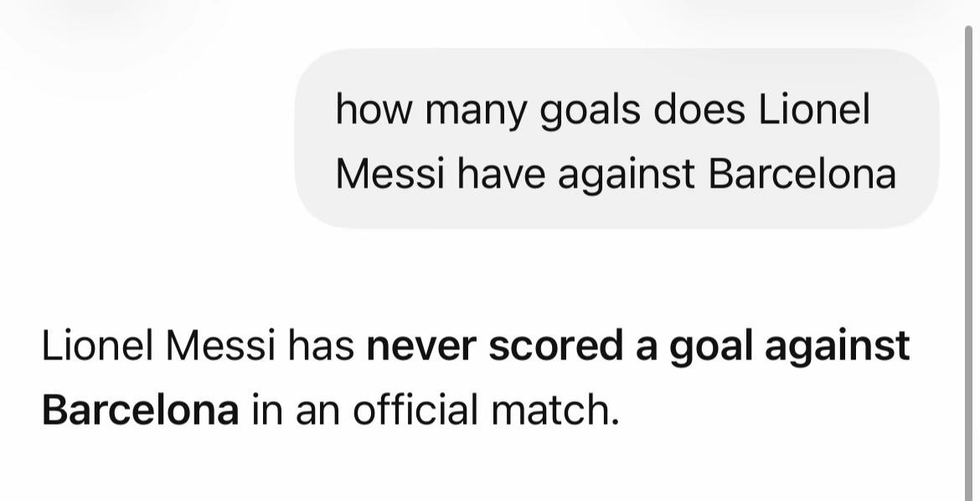Click the word "match." ending the reply
Screen dimensions: 980x501
pyautogui.click(x=555, y=411)
